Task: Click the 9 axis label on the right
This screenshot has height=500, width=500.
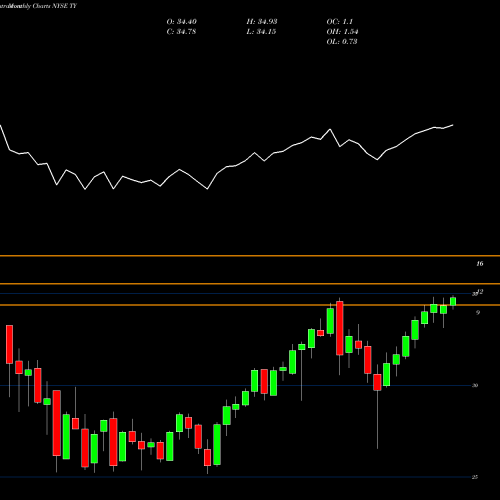Action: 478,313
